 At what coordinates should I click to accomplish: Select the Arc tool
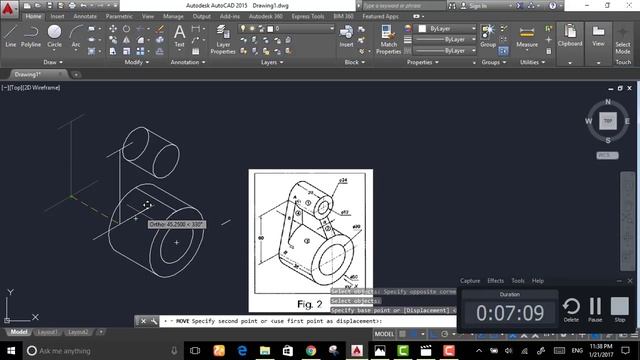[76, 36]
